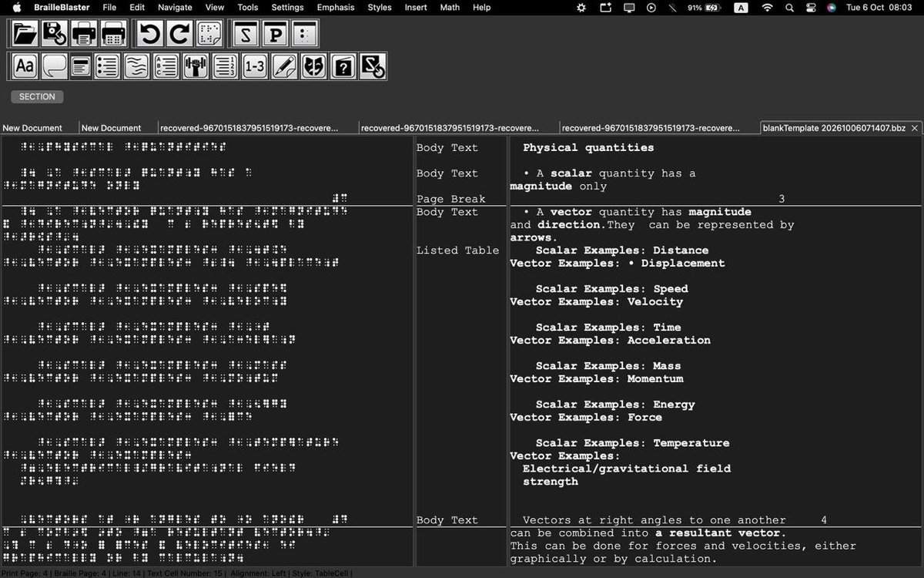This screenshot has width=924, height=578.
Task: Click the 1-3 page range icon
Action: point(254,66)
